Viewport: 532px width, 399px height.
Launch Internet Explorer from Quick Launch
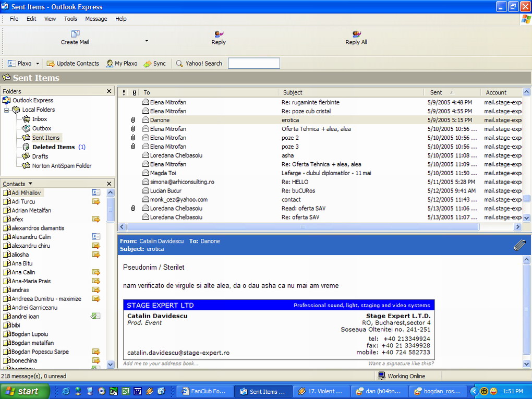coord(66,391)
